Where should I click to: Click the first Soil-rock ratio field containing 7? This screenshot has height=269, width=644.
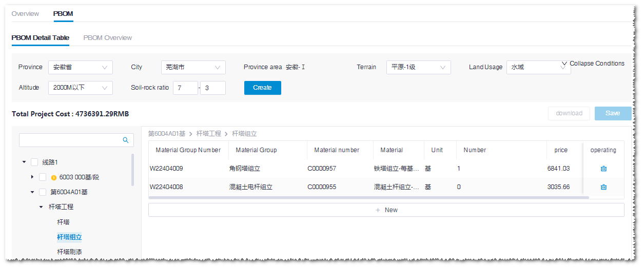pos(185,88)
